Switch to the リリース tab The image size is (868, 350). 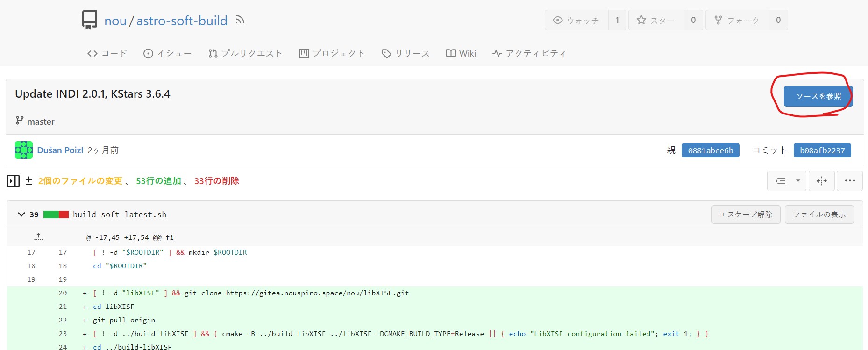pos(406,53)
